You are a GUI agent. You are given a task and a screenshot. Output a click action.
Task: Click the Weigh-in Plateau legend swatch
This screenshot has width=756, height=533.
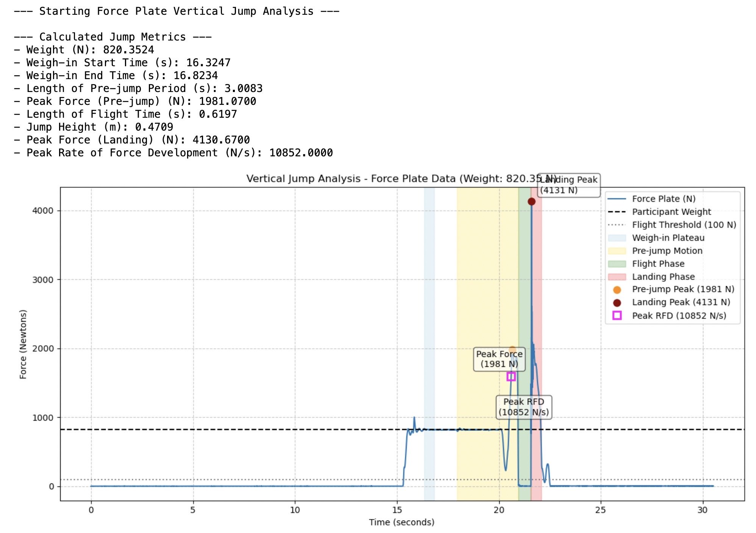(x=617, y=238)
